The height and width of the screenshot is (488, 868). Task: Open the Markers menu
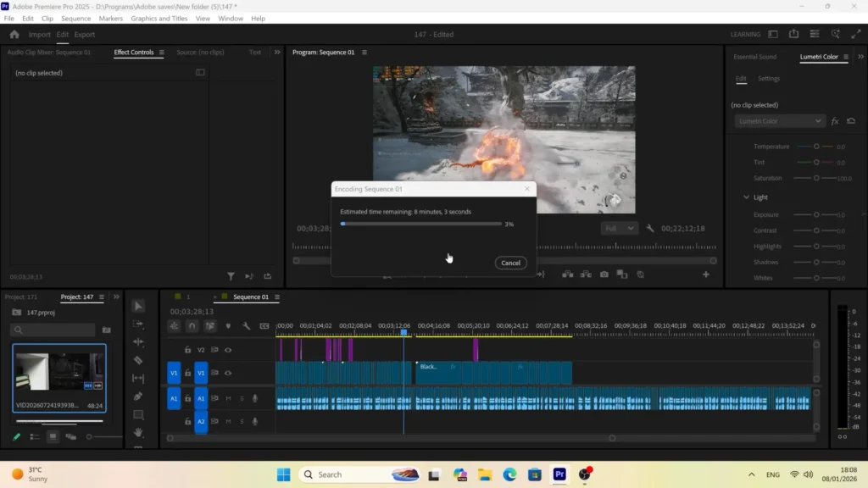[x=111, y=19]
